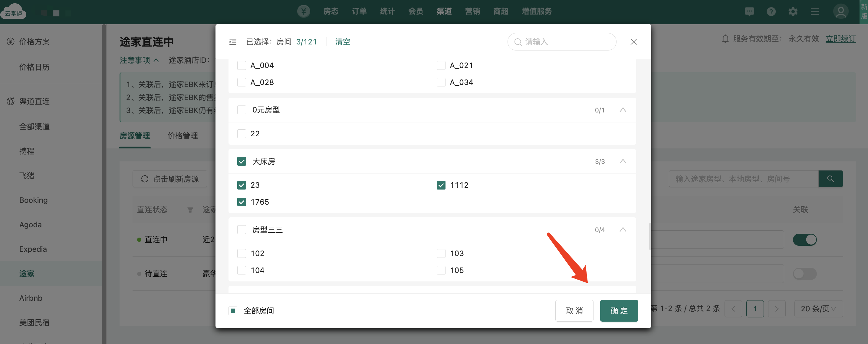This screenshot has height=344, width=868.
Task: Close the room selection dialog
Action: pyautogui.click(x=633, y=42)
